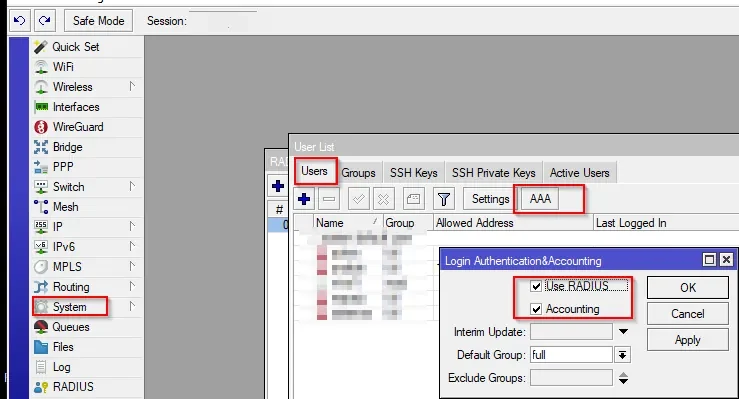Screen dimensions: 739x399
Task: Expand Routing submenu arrow
Action: coord(132,286)
